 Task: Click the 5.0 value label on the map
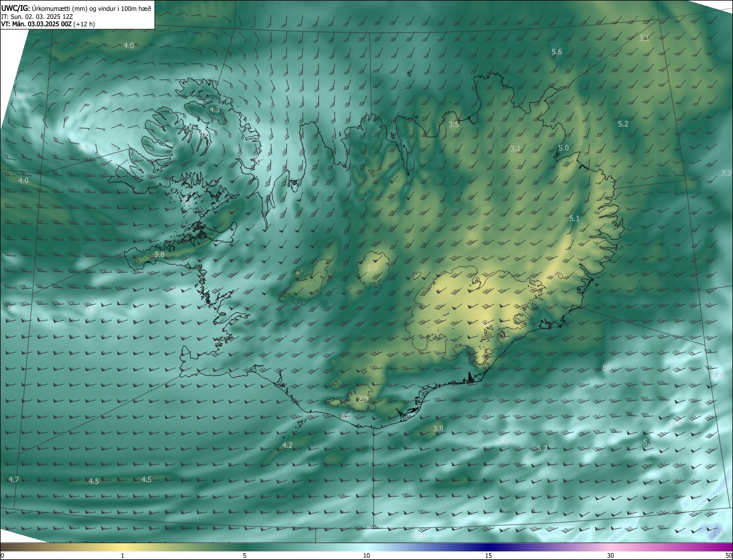(563, 148)
